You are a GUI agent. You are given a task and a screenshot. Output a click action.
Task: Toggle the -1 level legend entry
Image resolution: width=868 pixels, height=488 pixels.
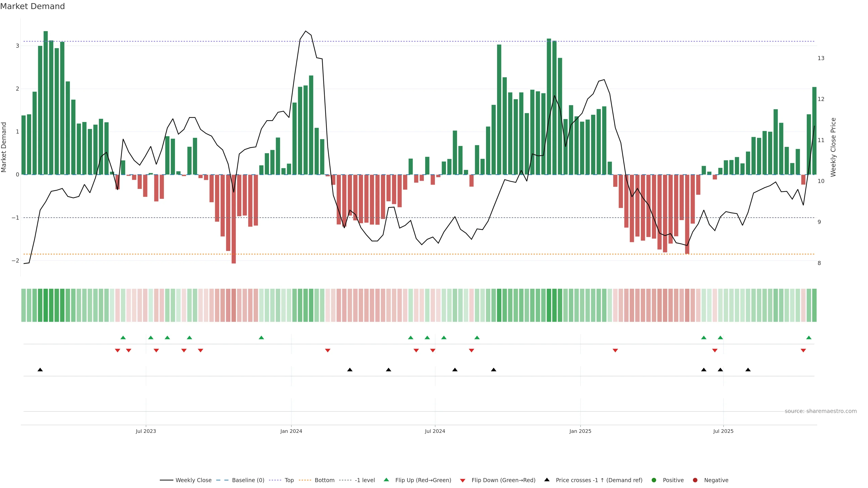(x=365, y=480)
